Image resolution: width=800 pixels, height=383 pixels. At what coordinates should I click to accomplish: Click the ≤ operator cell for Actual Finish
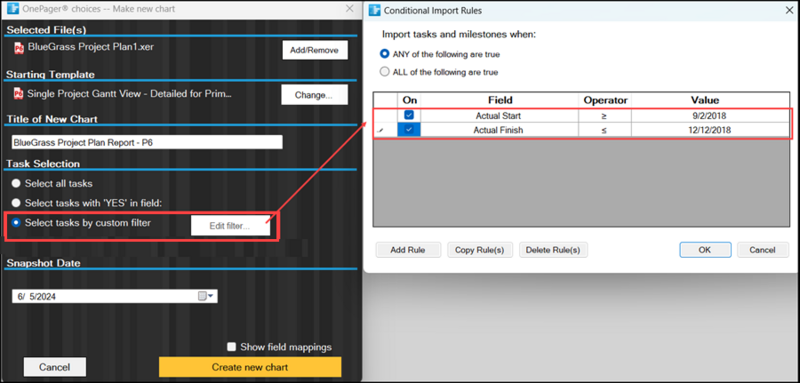[605, 130]
